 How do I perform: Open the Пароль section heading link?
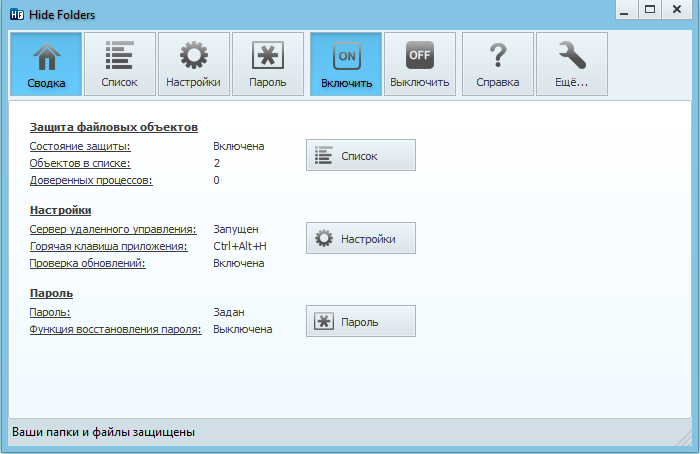(x=51, y=293)
